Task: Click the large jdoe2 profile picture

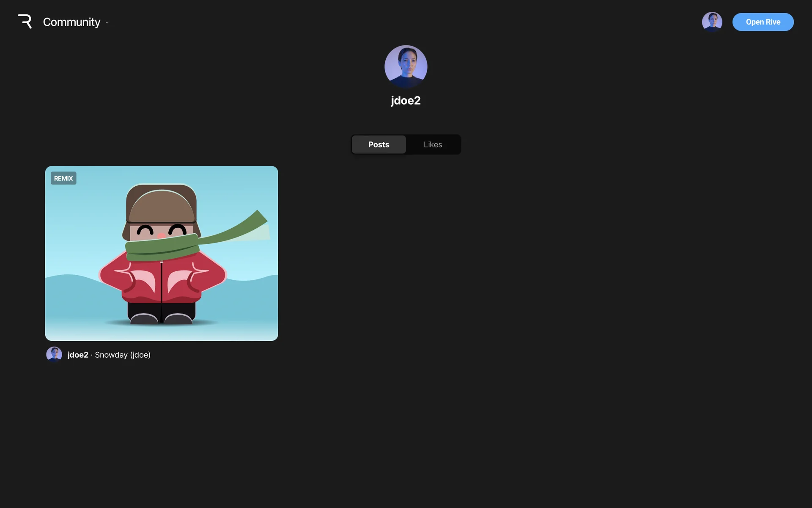Action: (406, 67)
